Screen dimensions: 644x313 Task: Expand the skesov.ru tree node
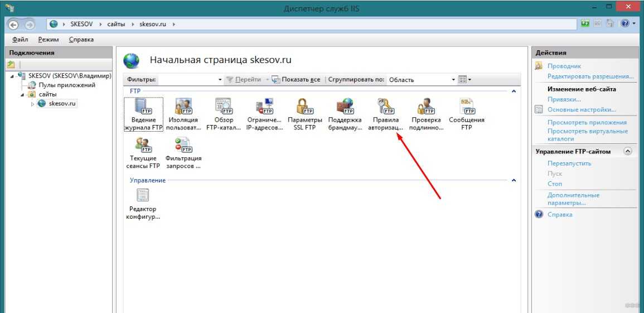pyautogui.click(x=32, y=104)
